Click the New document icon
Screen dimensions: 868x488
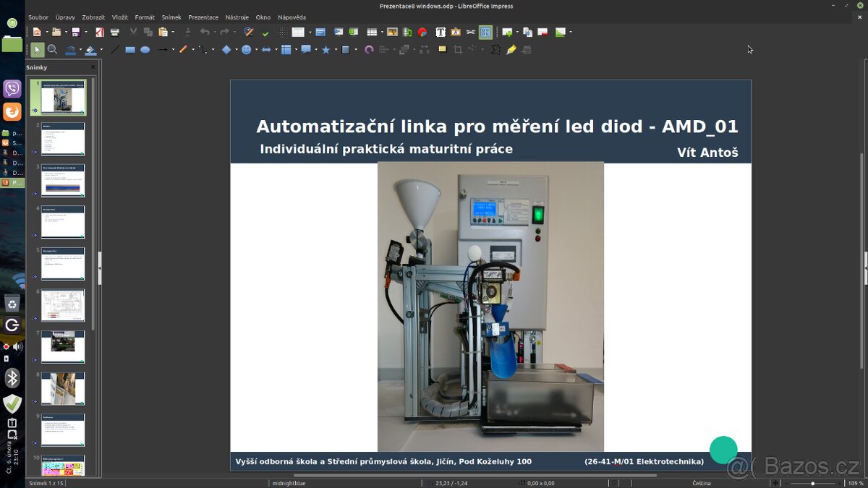click(x=37, y=32)
